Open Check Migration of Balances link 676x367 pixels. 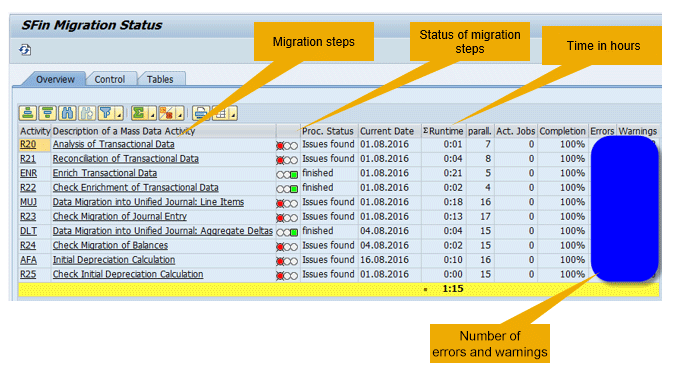click(110, 245)
